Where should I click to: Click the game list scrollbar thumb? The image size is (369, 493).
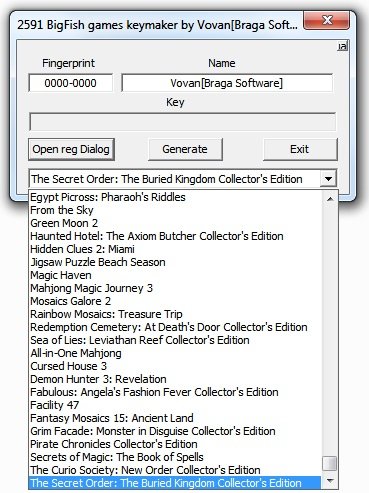330,463
